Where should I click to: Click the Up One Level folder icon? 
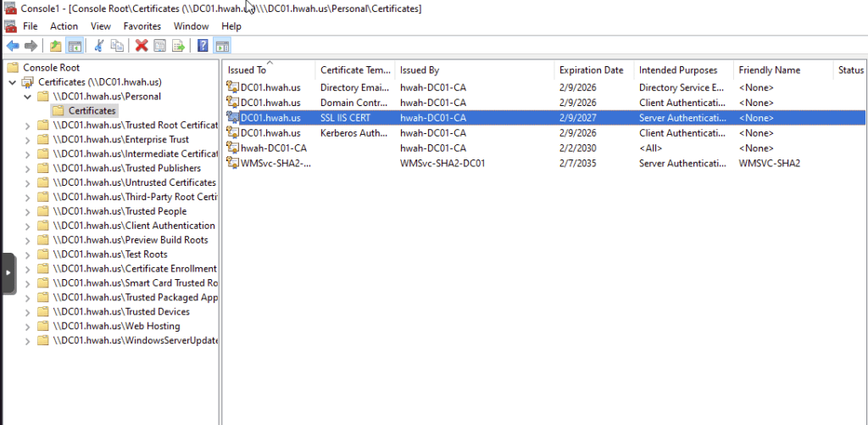pyautogui.click(x=56, y=46)
